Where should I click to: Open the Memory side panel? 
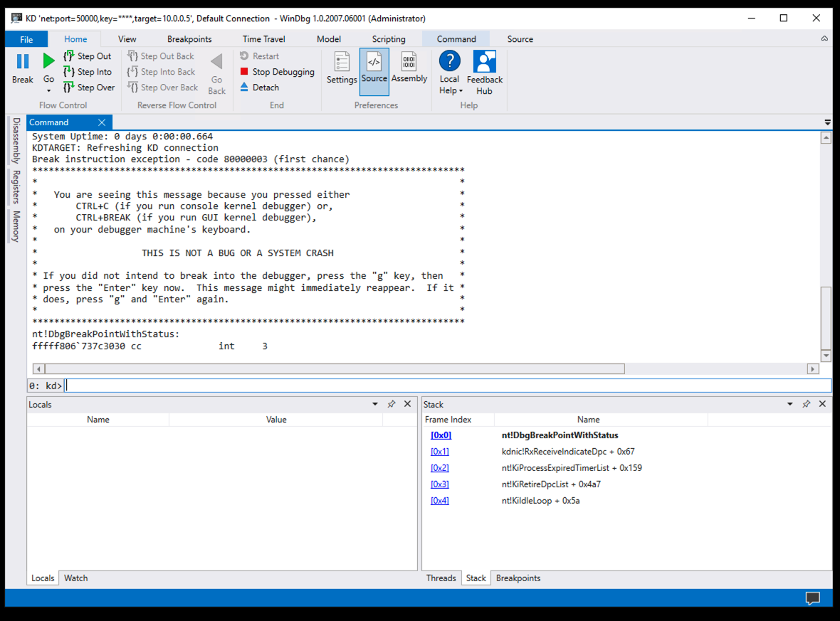pyautogui.click(x=16, y=226)
